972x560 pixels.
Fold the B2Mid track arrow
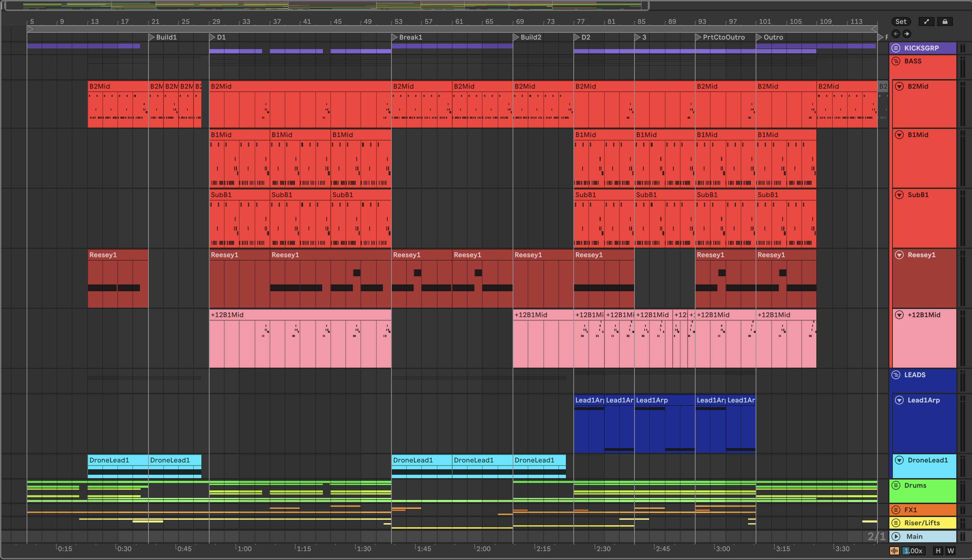(x=899, y=87)
